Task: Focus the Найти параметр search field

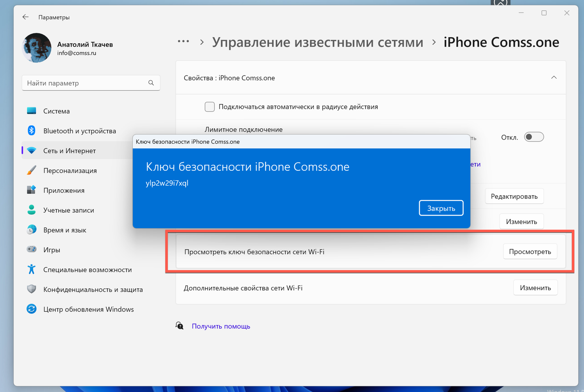Action: click(91, 83)
